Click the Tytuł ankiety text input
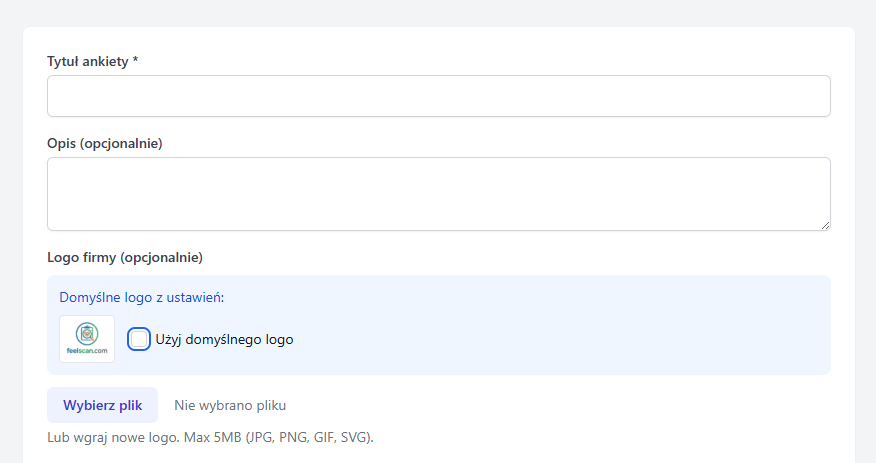 [438, 96]
